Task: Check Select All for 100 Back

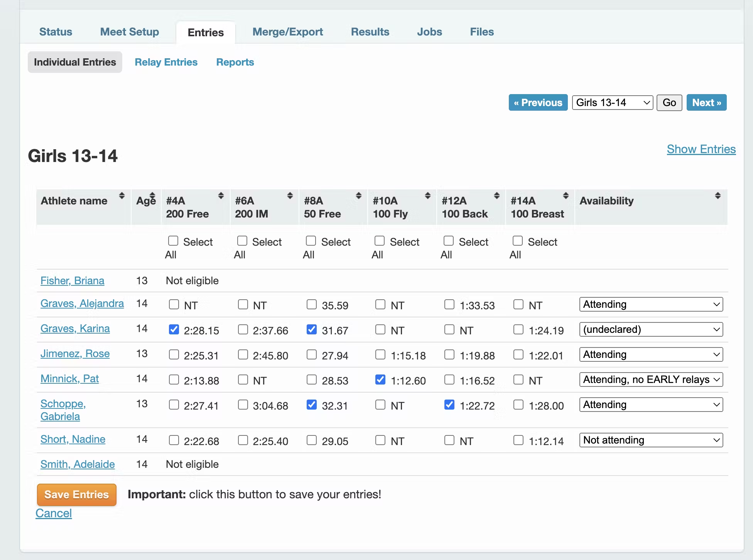Action: [x=449, y=241]
